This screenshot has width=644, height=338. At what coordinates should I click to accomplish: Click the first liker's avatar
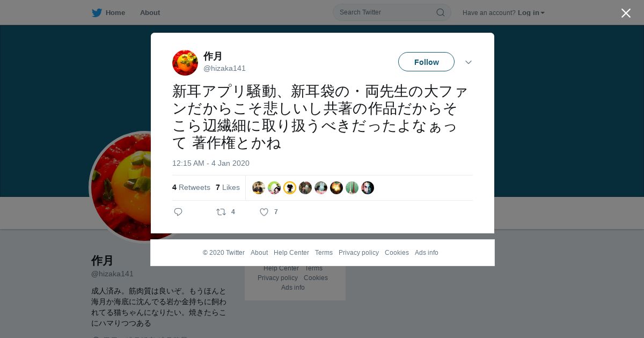click(x=259, y=188)
